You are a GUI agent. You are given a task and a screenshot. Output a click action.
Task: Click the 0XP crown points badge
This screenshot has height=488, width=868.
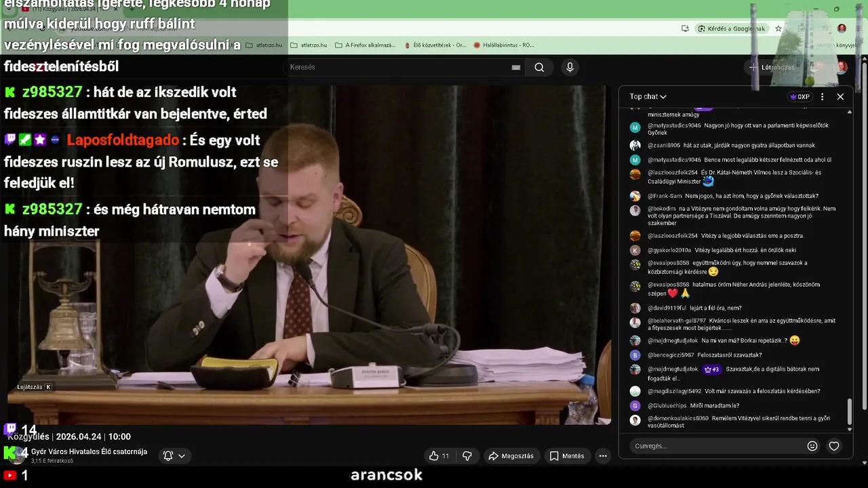pyautogui.click(x=800, y=96)
